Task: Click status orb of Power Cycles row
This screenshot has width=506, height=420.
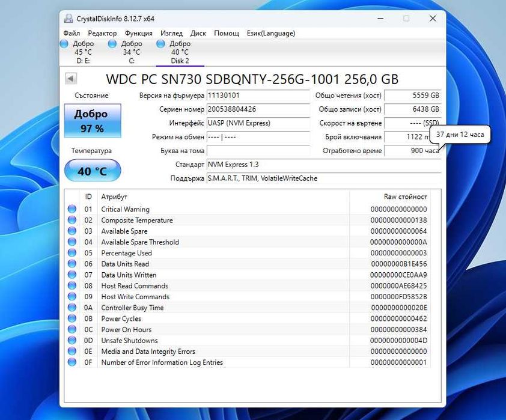Action: tap(72, 318)
